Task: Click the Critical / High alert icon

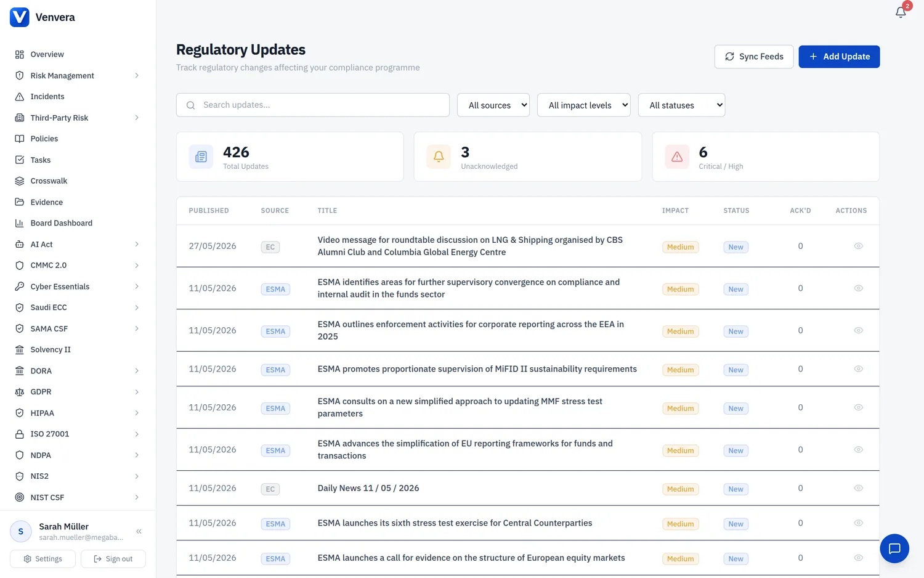Action: click(677, 157)
